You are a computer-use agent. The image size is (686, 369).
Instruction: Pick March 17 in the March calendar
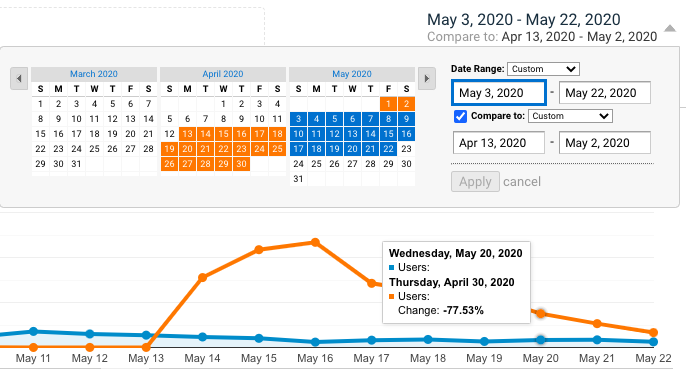[x=77, y=134]
